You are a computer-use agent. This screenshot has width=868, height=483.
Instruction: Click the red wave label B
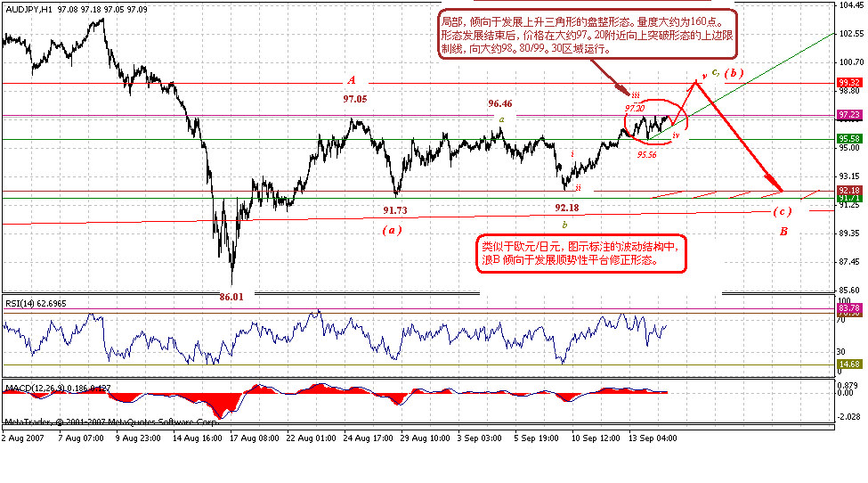[783, 232]
